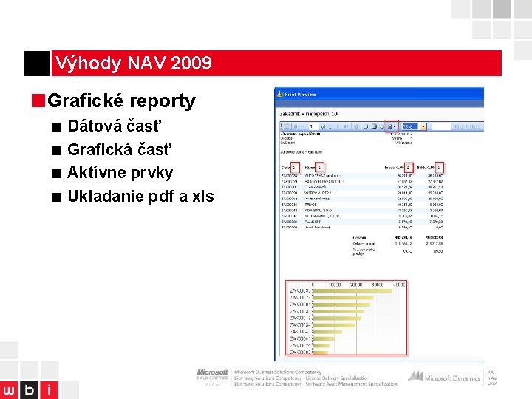Image resolution: width=532 pixels, height=399 pixels.
Task: Go to next page in Print Preview toolbar
Action: [x=338, y=126]
